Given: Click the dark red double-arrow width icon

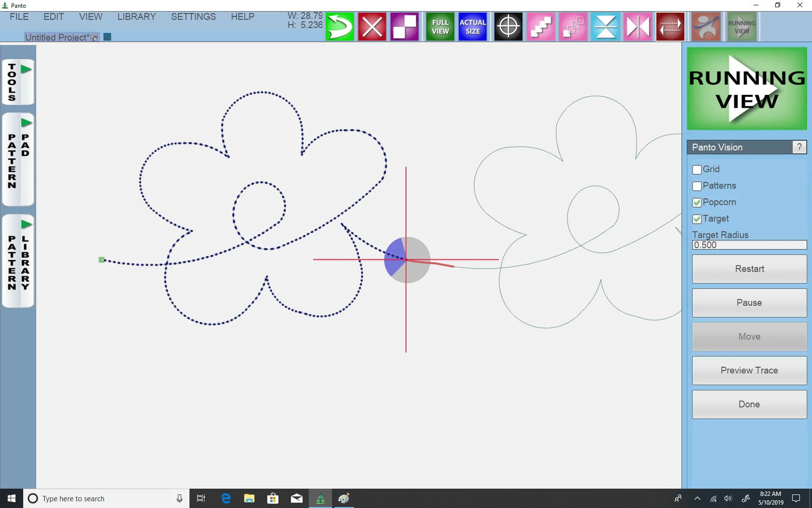Looking at the screenshot, I should [x=670, y=27].
